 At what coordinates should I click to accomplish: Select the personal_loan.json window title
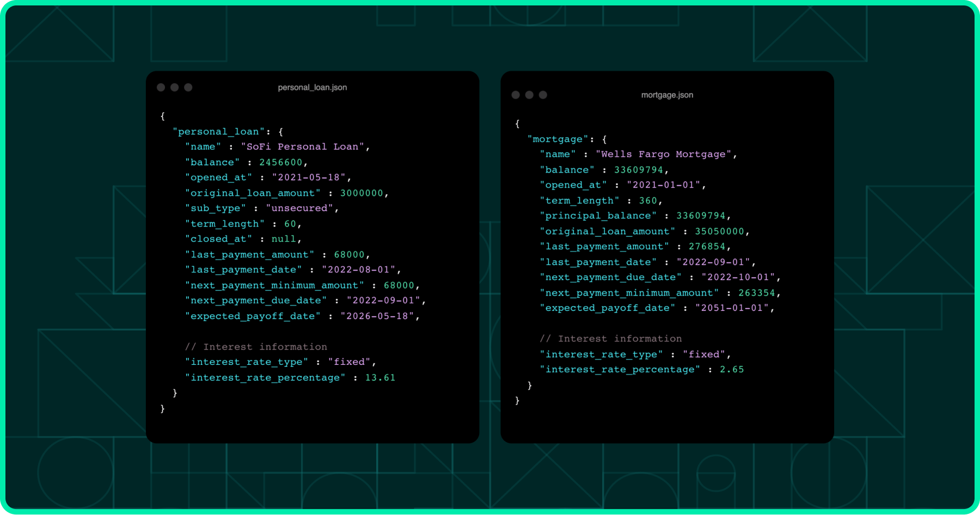point(313,87)
